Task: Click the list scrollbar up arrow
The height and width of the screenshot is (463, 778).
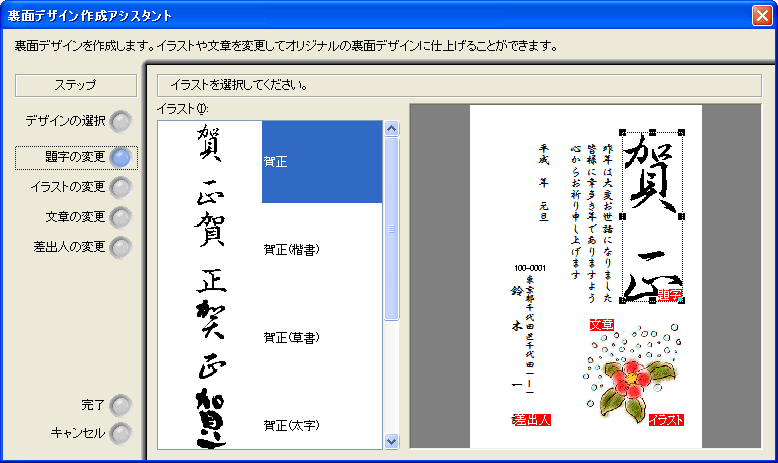Action: (x=391, y=129)
